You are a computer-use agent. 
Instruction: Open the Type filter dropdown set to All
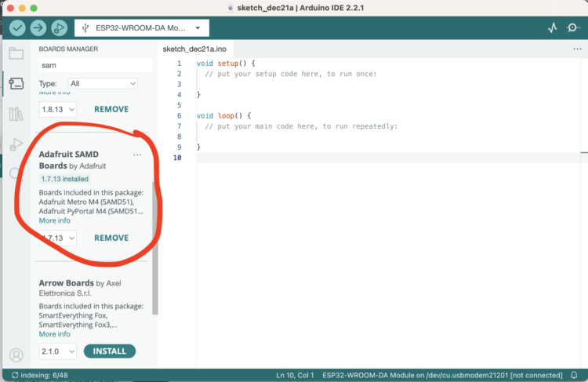pyautogui.click(x=103, y=84)
